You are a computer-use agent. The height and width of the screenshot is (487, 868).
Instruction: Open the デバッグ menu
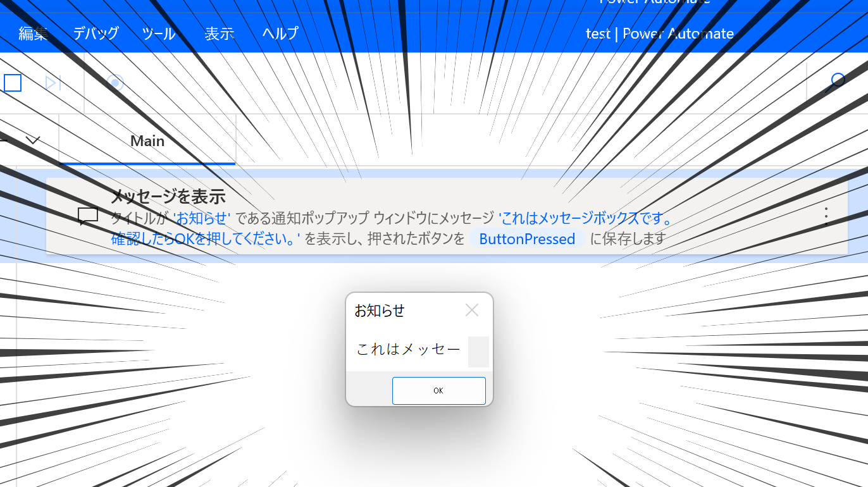[x=96, y=34]
